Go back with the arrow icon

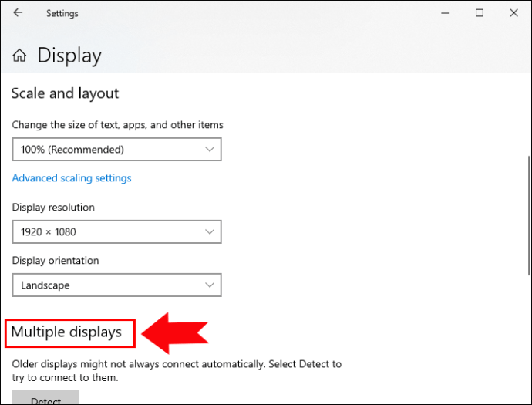pyautogui.click(x=18, y=13)
